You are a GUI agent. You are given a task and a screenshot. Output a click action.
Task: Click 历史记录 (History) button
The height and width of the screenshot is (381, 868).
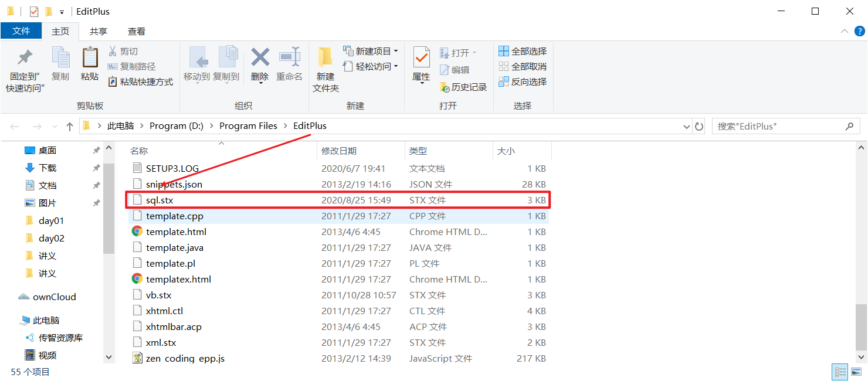[463, 87]
